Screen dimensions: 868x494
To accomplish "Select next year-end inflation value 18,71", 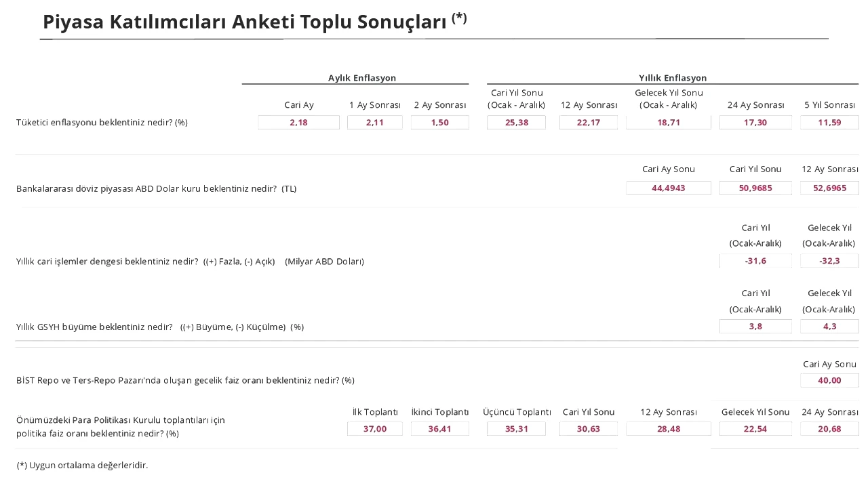I will pyautogui.click(x=668, y=123).
